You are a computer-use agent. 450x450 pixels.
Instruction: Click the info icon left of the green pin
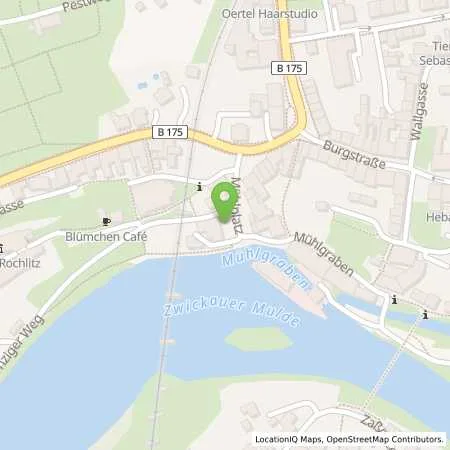[x=199, y=187]
